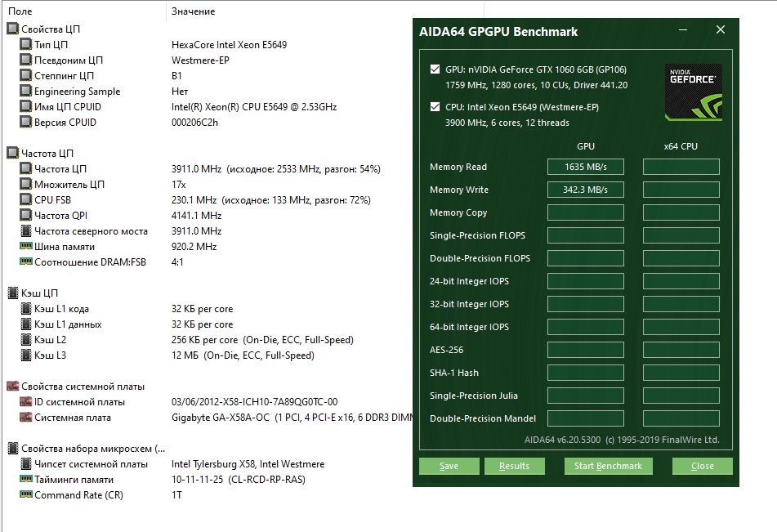The height and width of the screenshot is (532, 777).
Task: Click the GPU Memory Write result 342.3 MB/s
Action: 586,190
